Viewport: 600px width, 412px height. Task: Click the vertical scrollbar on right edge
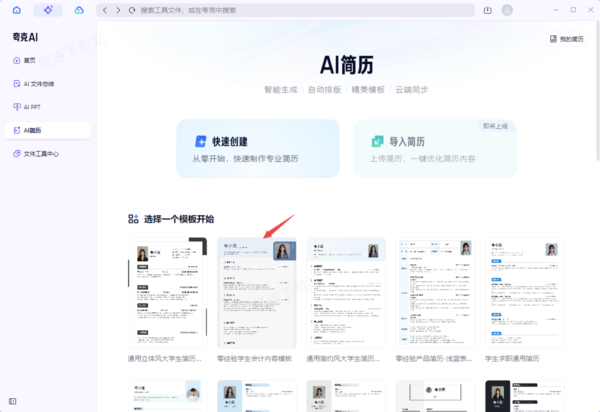(598, 92)
